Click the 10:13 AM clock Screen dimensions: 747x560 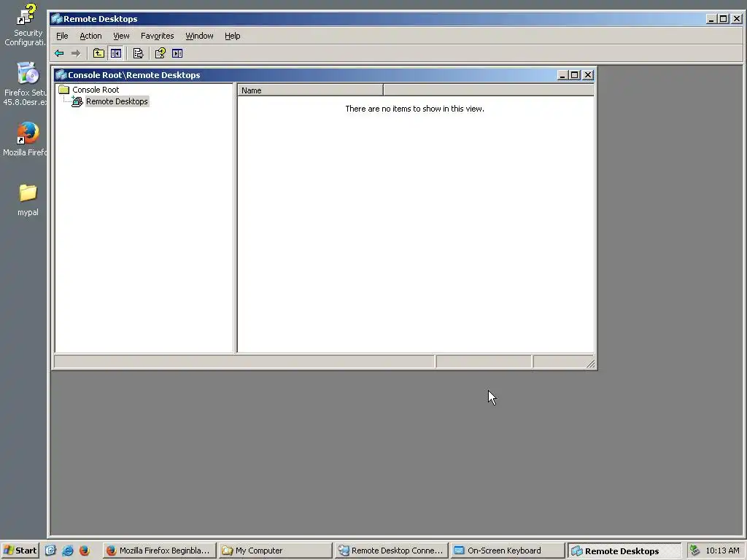tap(722, 551)
